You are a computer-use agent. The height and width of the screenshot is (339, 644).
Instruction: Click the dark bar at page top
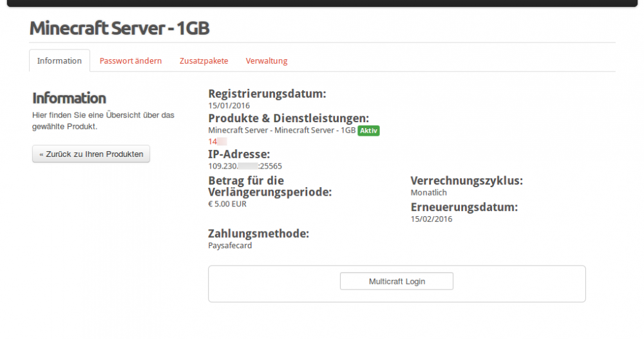(322, 3)
